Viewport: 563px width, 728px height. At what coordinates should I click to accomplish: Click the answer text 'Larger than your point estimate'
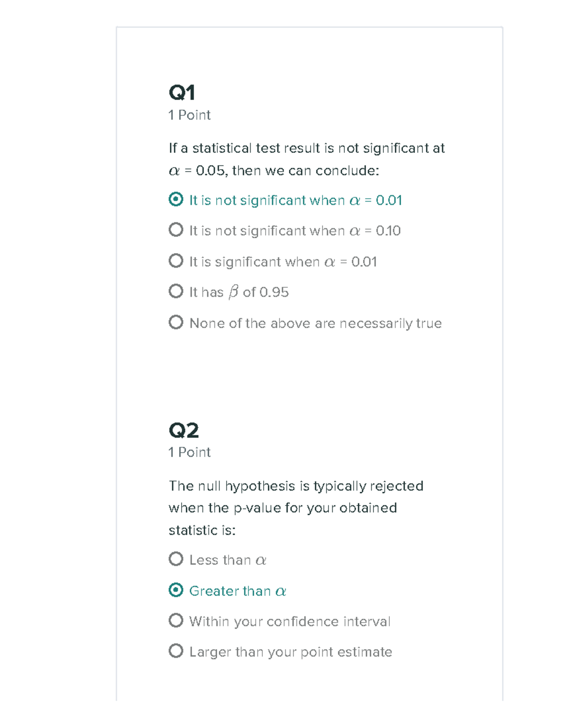click(x=290, y=652)
